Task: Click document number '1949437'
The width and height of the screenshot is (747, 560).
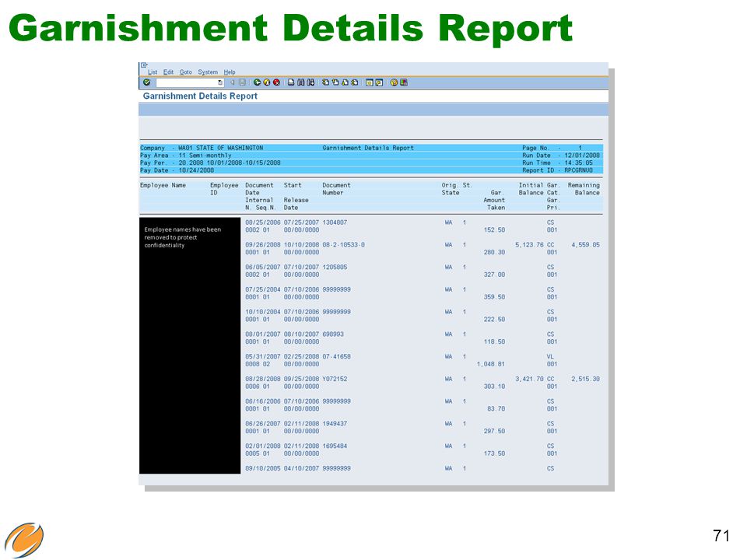Action: (335, 423)
